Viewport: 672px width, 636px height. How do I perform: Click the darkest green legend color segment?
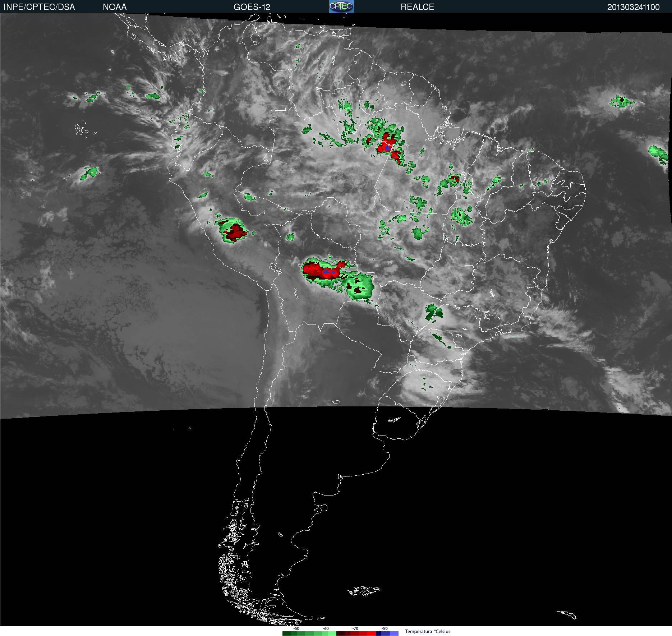287,633
